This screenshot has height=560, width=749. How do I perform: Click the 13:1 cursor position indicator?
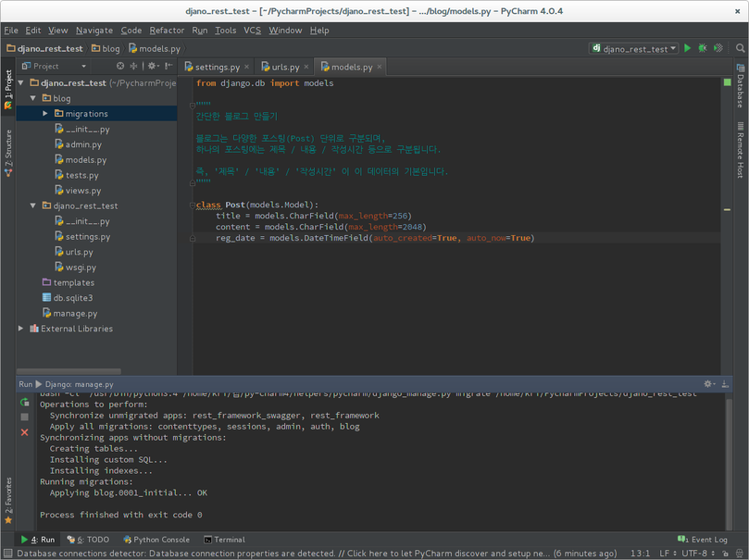[640, 554]
